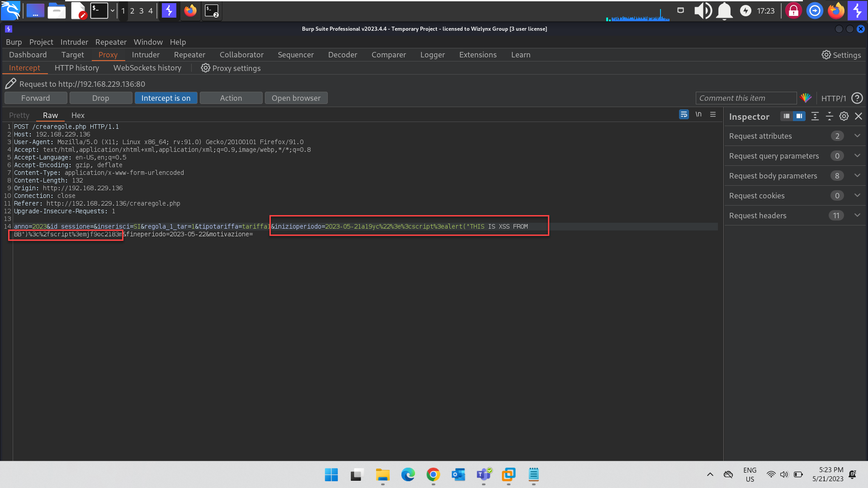
Task: Open WebSockets history sub-tab
Action: tap(147, 68)
